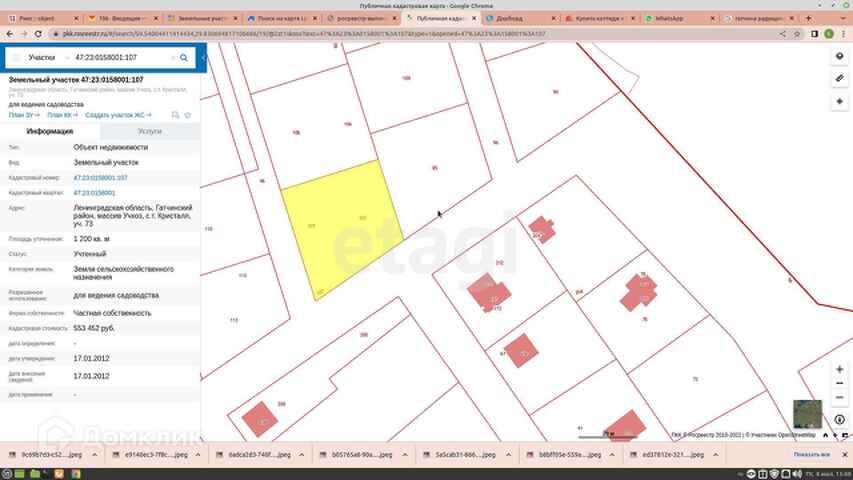Viewport: 853px width, 480px height.
Task: Click the locate position map tool
Action: pyautogui.click(x=839, y=102)
